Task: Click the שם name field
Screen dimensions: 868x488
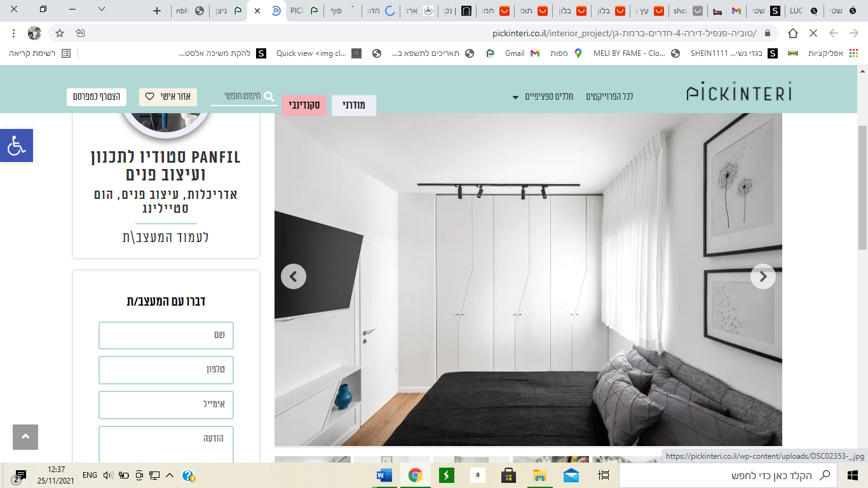Action: tap(166, 335)
